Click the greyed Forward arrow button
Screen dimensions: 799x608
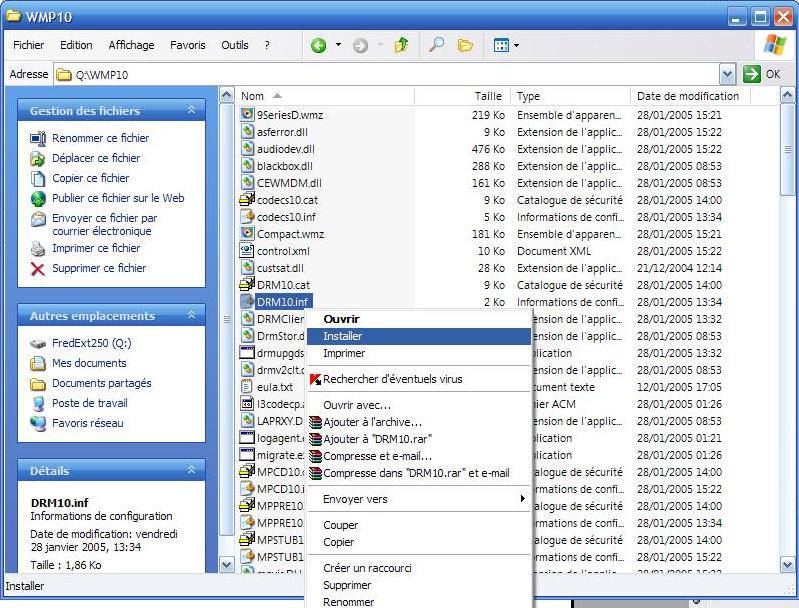click(360, 46)
